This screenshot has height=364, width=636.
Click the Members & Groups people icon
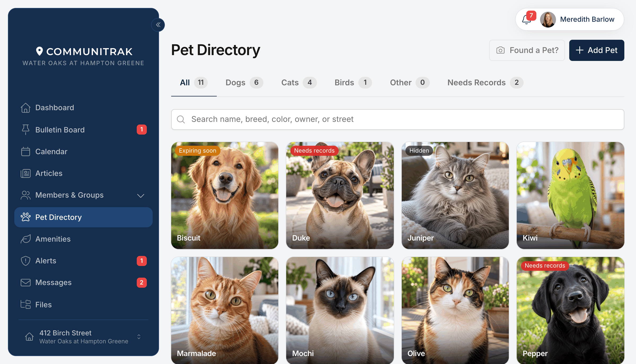click(x=25, y=195)
